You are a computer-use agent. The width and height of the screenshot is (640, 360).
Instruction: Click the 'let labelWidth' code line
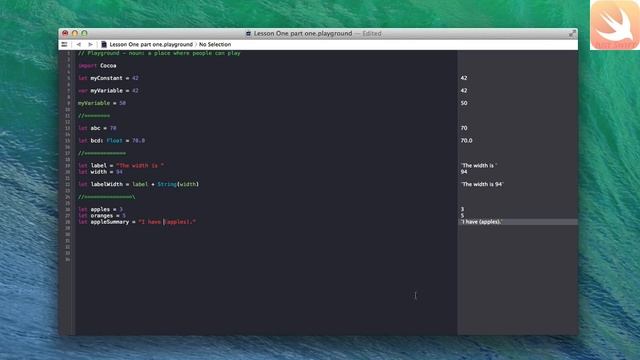click(x=138, y=184)
